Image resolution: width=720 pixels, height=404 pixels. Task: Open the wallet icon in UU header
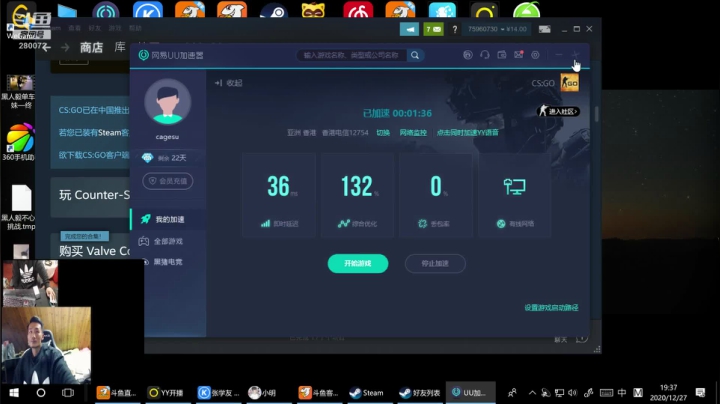[x=501, y=55]
